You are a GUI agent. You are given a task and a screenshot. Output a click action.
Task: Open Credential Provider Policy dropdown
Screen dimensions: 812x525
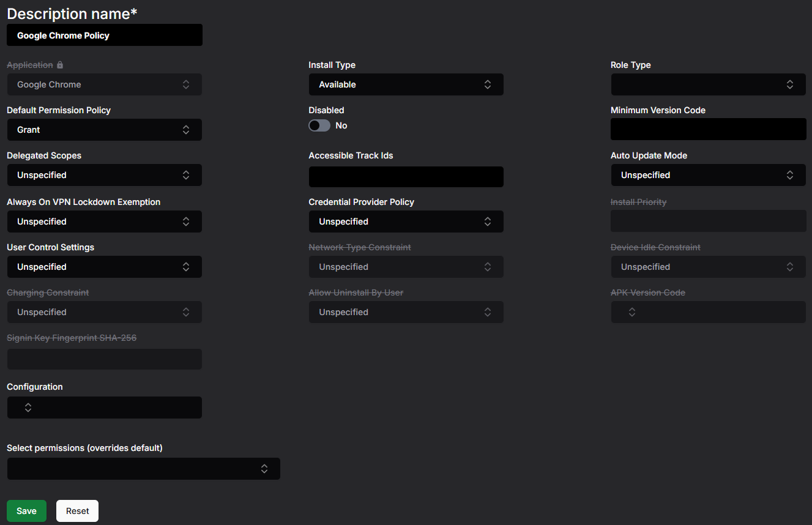[x=406, y=222]
